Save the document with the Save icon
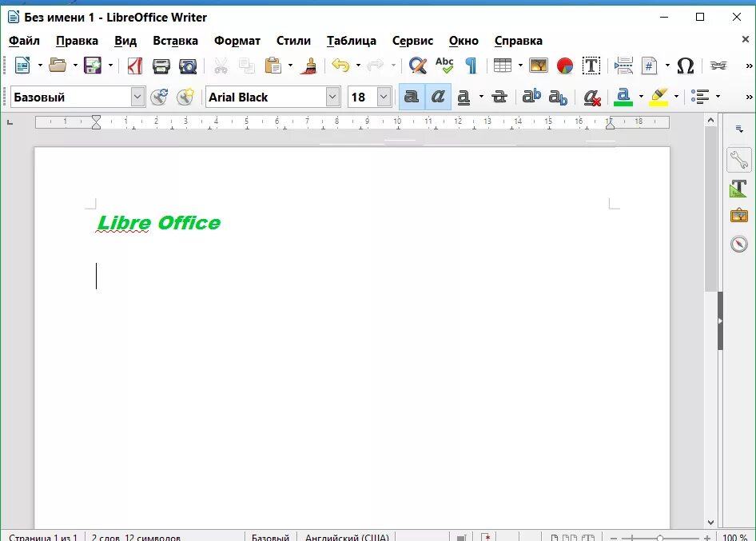Image resolution: width=756 pixels, height=541 pixels. coord(93,65)
